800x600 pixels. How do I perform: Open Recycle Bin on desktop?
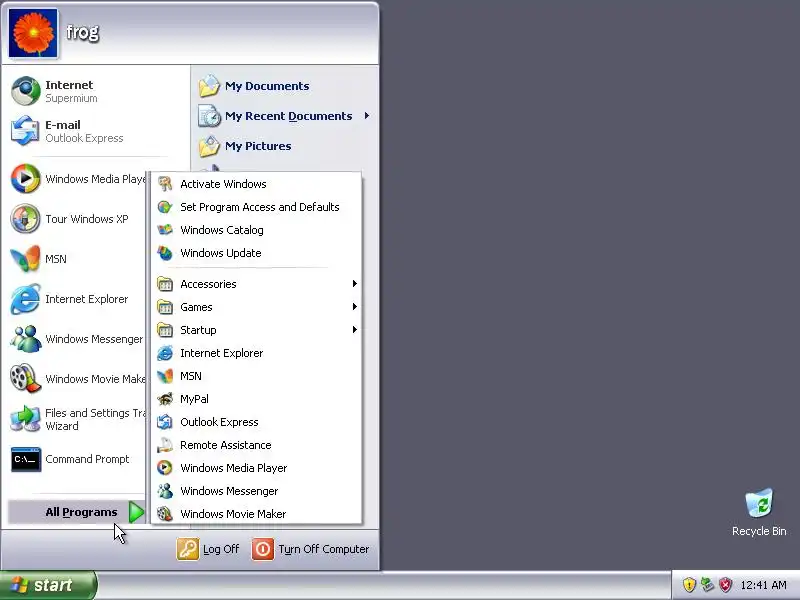[759, 512]
